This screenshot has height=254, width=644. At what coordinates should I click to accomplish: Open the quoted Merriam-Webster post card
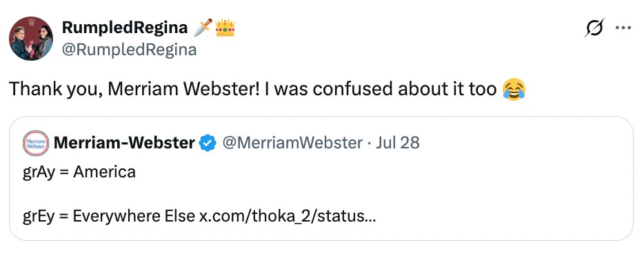(x=321, y=178)
